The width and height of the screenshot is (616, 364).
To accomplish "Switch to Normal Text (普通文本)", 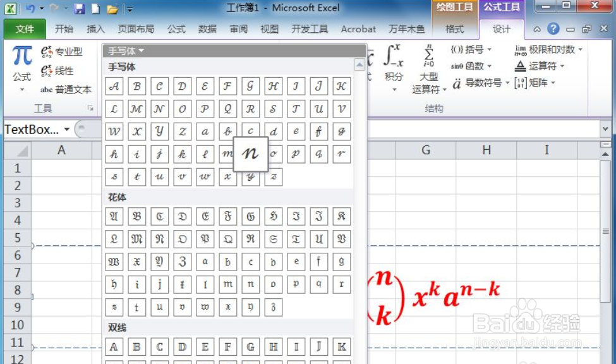I will tap(66, 90).
